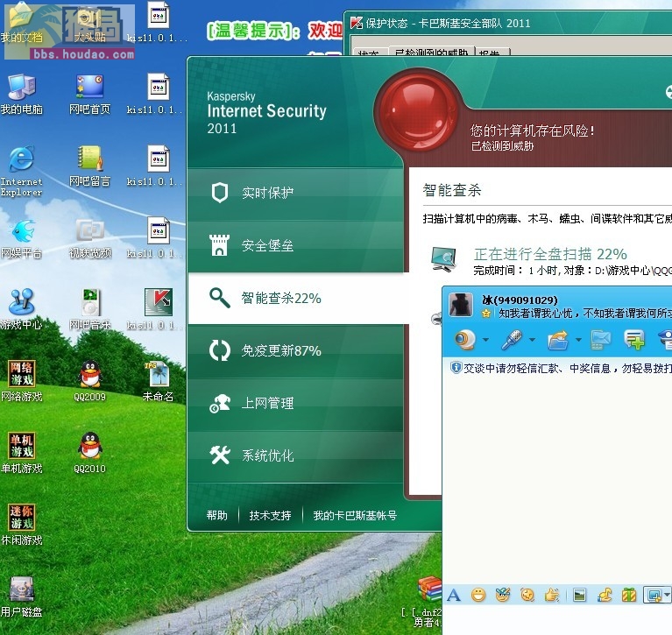The image size is (672, 635).
Task: Click the QQ safety tip info shield icon
Action: 456,368
